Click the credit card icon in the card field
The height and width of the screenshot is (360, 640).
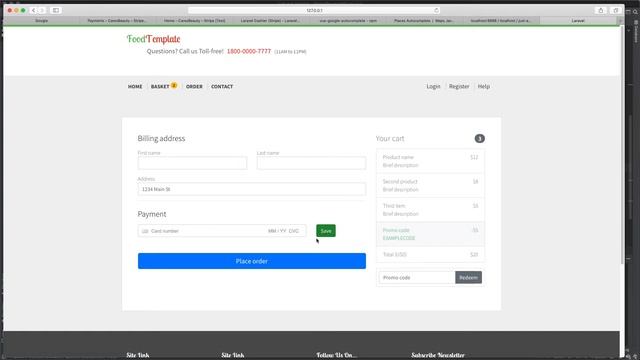(x=145, y=231)
